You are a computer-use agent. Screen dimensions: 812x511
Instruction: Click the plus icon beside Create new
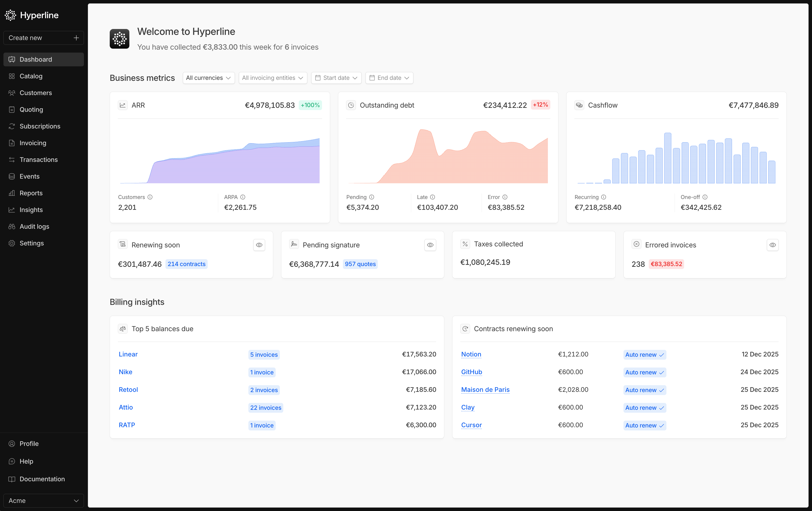(76, 38)
